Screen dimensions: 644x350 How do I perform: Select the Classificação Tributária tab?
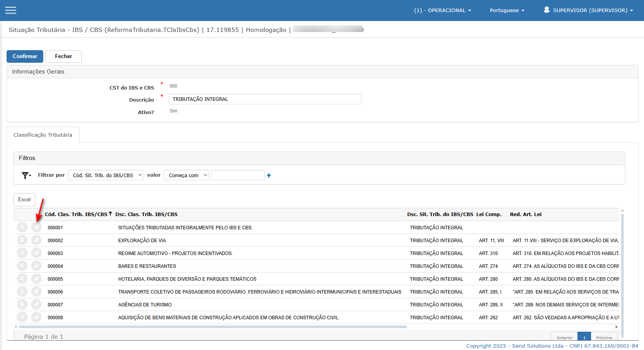coord(43,135)
